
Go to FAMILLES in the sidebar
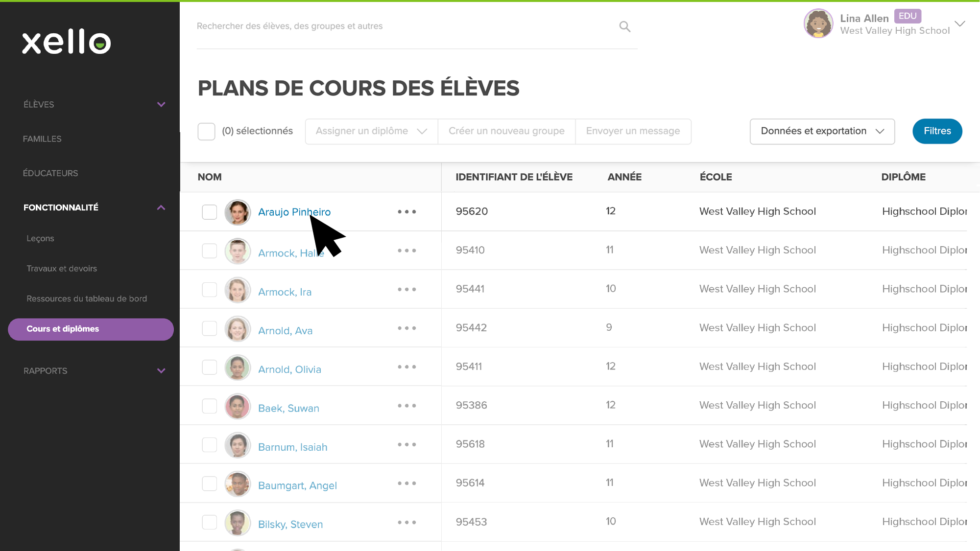pyautogui.click(x=42, y=139)
